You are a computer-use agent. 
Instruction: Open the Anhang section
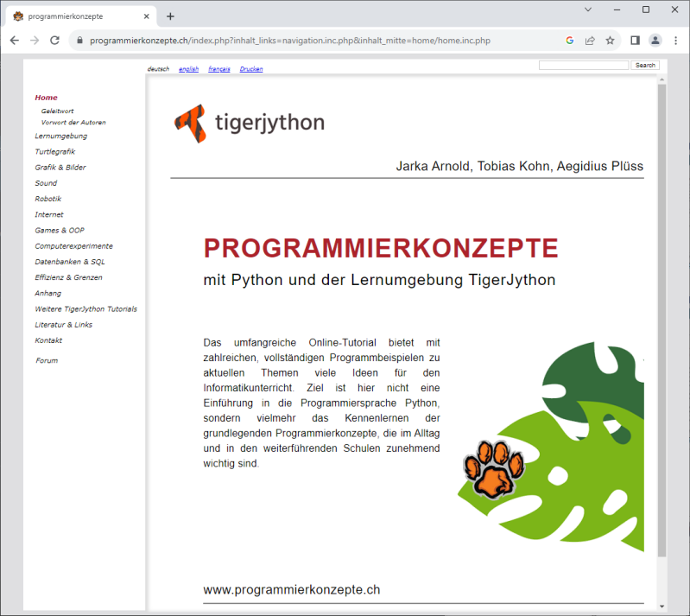[x=48, y=293]
